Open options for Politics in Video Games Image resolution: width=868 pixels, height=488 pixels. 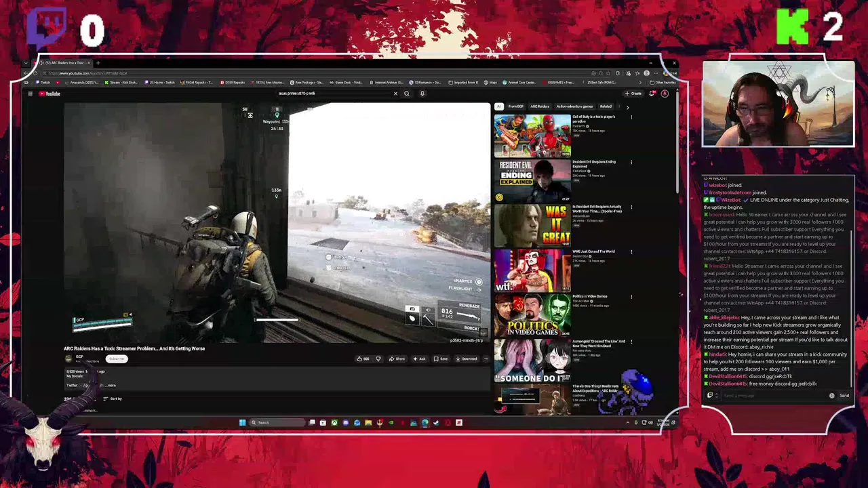[x=631, y=297]
